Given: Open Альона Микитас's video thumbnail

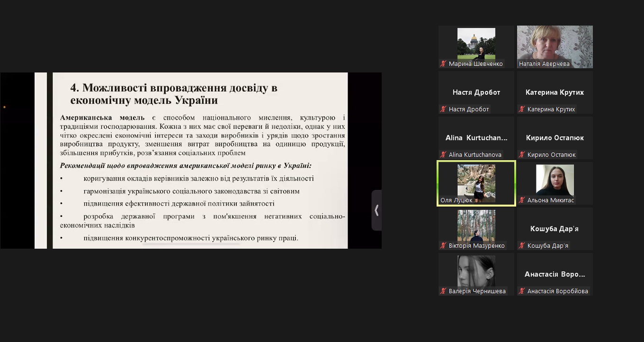Looking at the screenshot, I should click(x=555, y=180).
